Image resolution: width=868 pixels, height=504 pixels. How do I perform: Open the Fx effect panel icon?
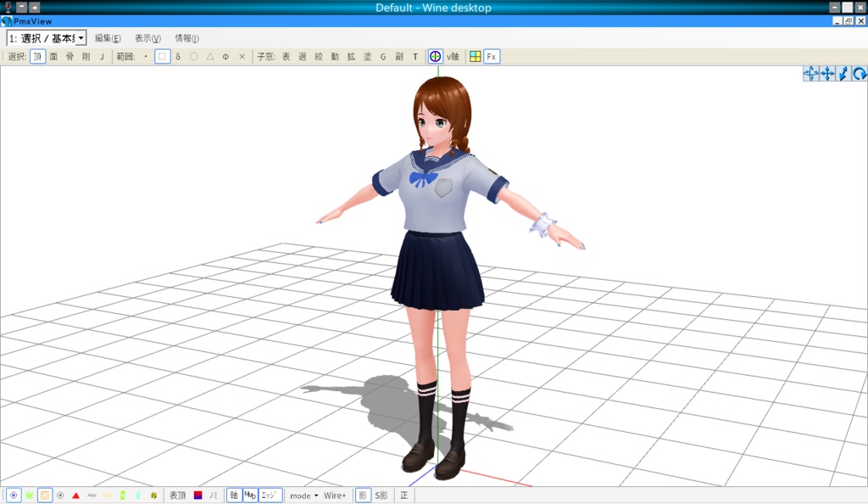point(492,56)
